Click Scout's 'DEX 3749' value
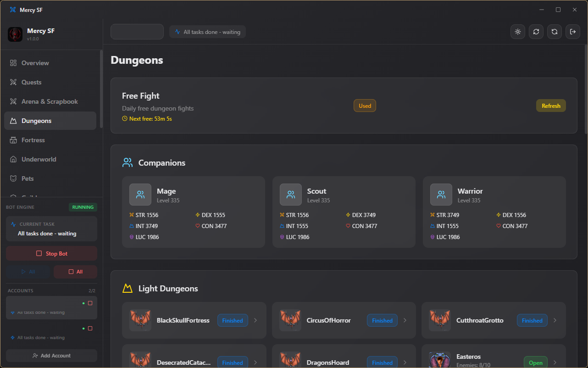 [364, 215]
